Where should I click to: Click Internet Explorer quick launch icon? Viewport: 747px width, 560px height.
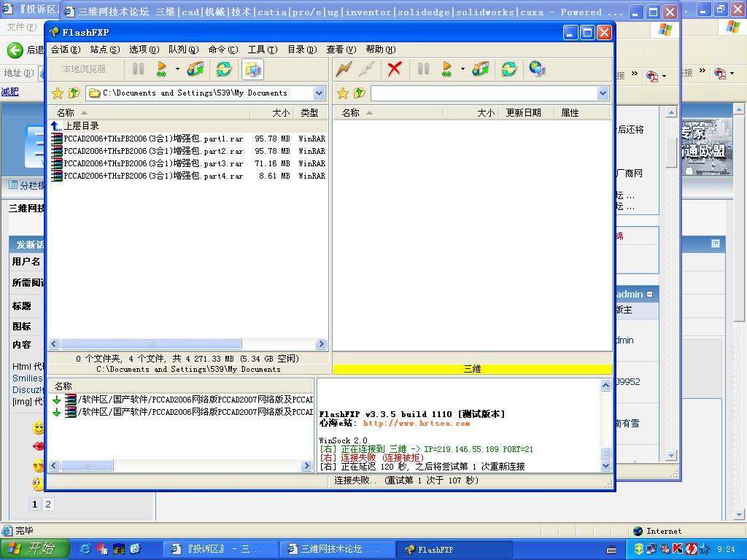click(86, 549)
